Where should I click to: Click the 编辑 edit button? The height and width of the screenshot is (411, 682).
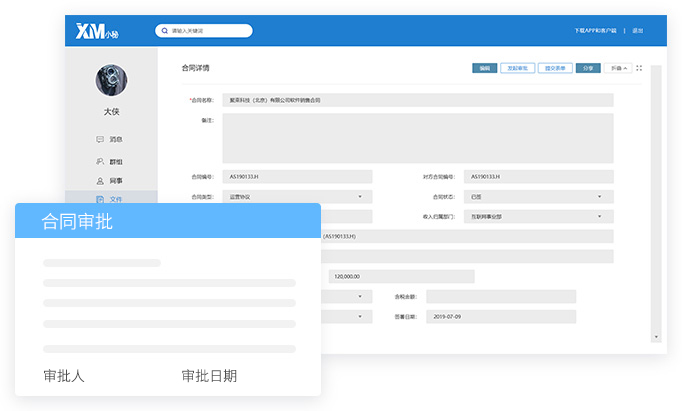click(484, 69)
